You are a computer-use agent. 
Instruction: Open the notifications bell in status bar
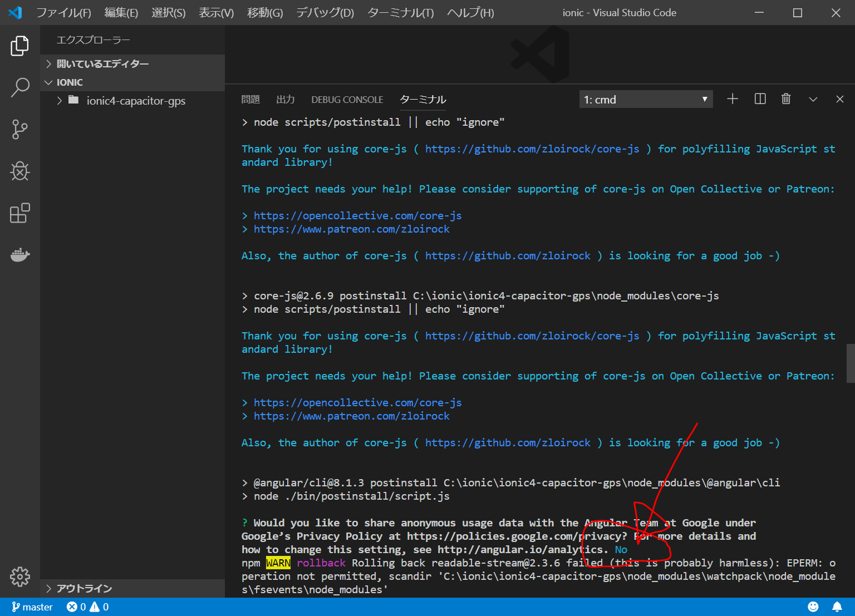click(837, 607)
